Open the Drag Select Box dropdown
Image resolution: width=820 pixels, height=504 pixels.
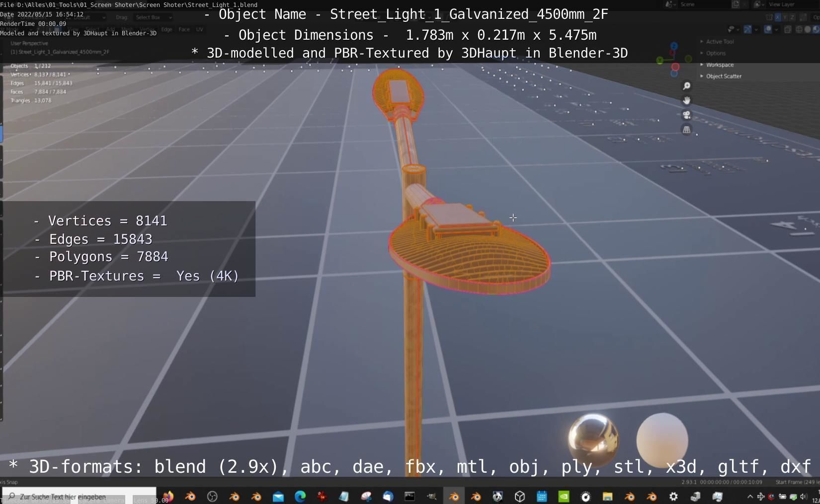(x=153, y=17)
